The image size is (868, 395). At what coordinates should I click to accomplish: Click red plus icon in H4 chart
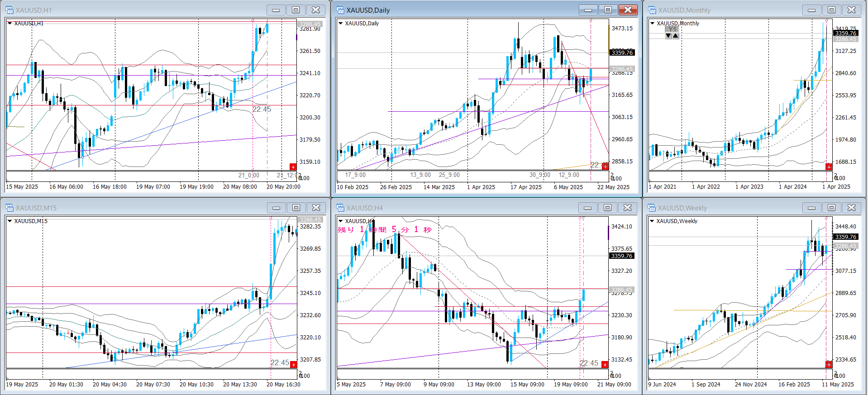[x=605, y=365]
